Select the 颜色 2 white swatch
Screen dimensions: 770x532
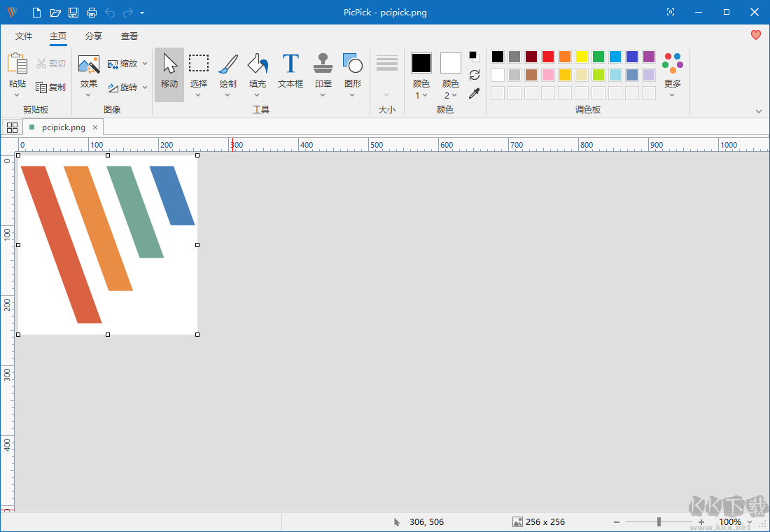tap(450, 63)
